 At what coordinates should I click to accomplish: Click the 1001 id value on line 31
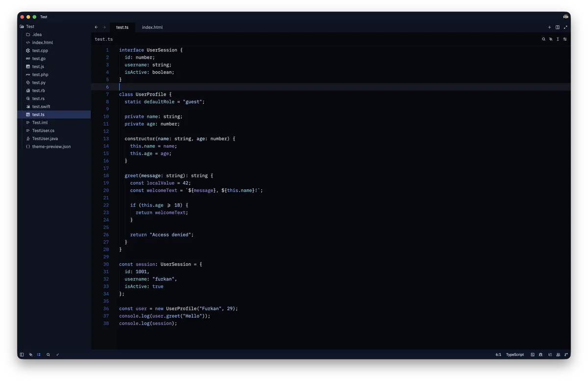tap(141, 272)
